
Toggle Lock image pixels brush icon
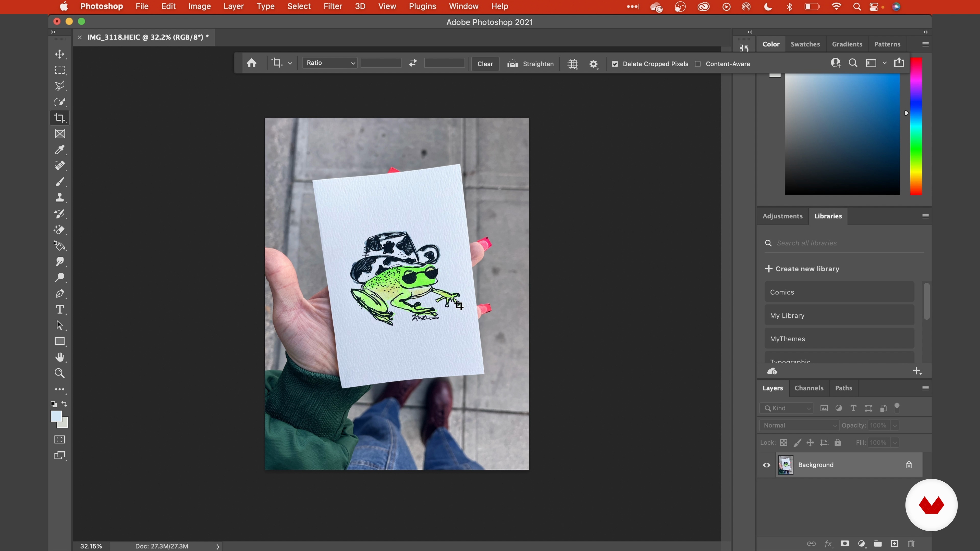tap(797, 443)
